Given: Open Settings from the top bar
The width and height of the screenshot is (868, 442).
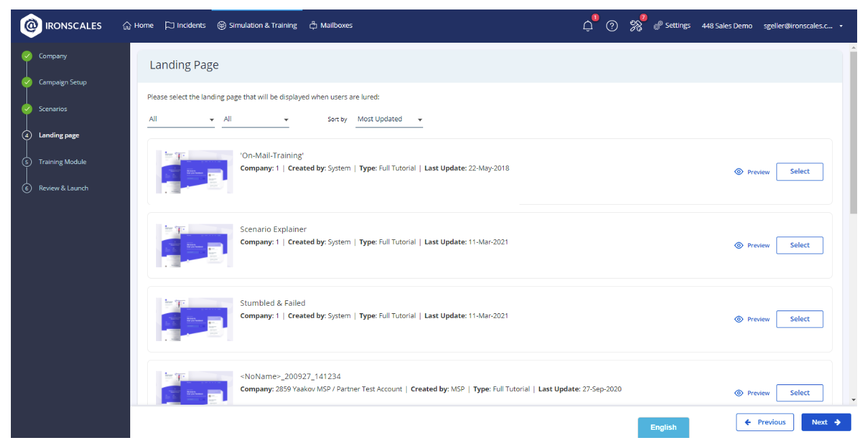Looking at the screenshot, I should [671, 26].
